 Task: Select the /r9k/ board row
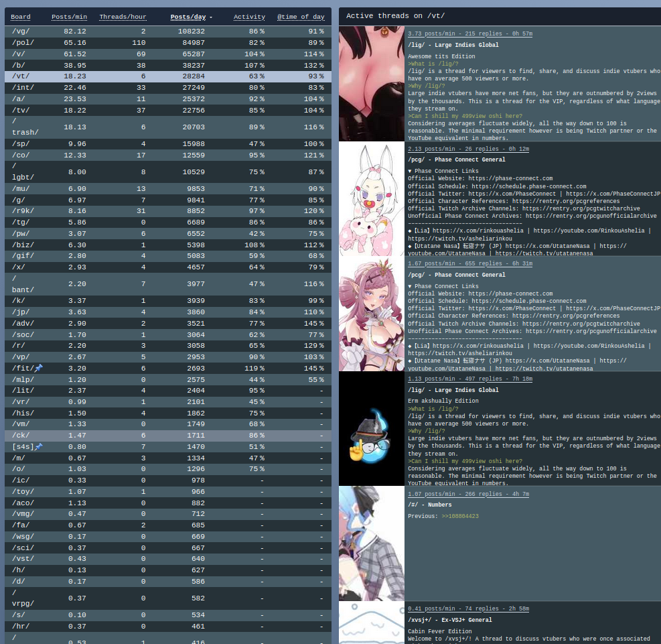point(168,211)
